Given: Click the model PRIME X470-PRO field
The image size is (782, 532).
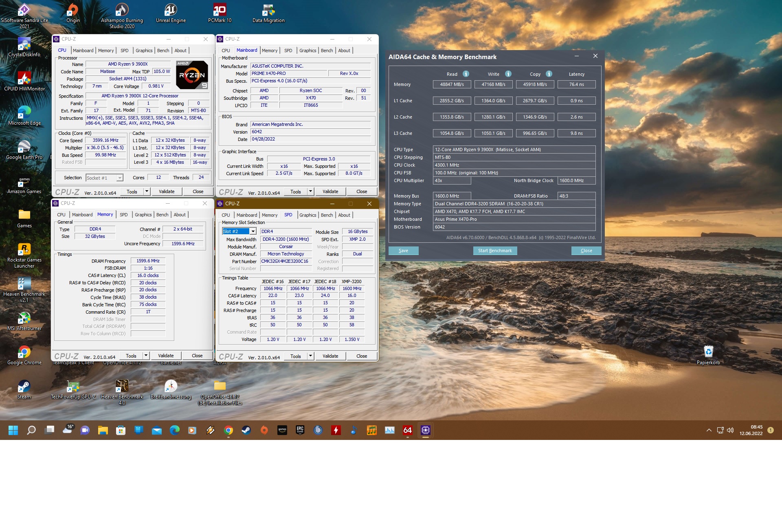Looking at the screenshot, I should pos(289,73).
